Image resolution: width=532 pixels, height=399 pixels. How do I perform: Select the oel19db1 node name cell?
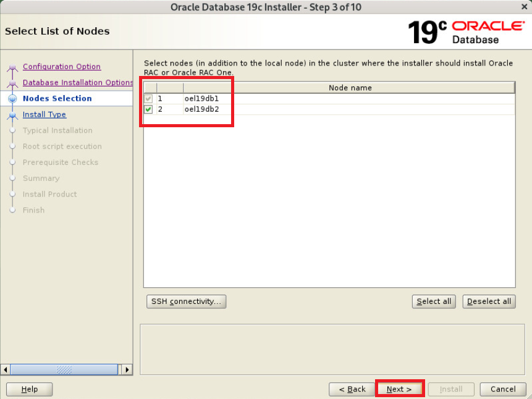click(x=349, y=99)
